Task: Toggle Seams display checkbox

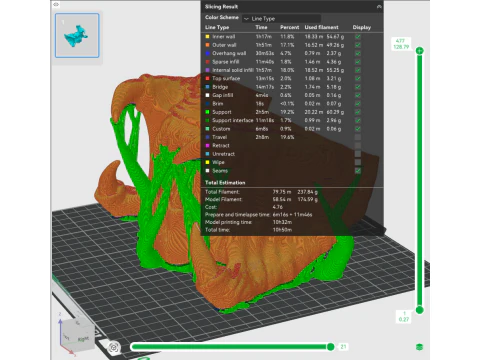Action: (x=358, y=171)
